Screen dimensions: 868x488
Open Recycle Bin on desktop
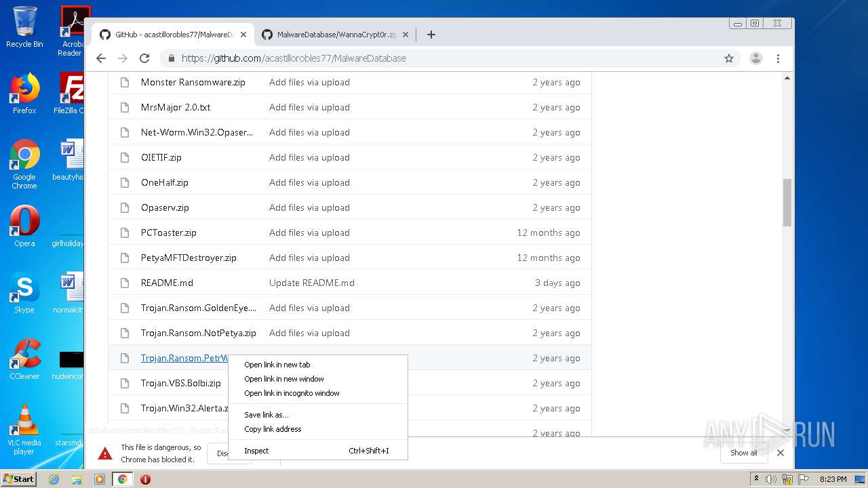coord(24,28)
